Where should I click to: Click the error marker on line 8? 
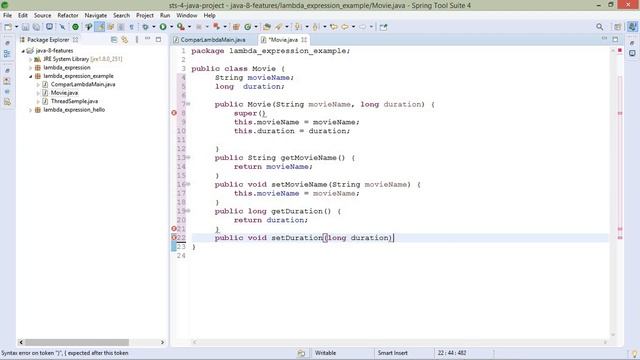point(174,113)
